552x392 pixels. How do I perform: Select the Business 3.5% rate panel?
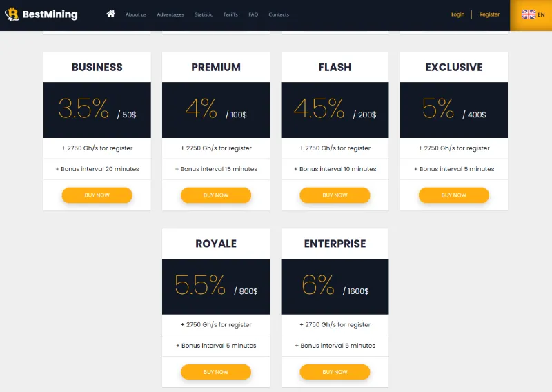[97, 110]
